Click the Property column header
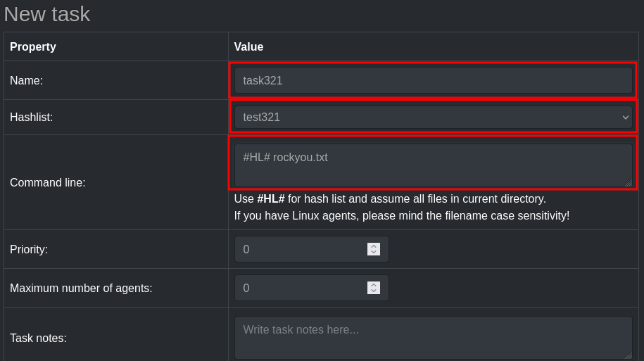This screenshot has height=361, width=644. pyautogui.click(x=33, y=47)
